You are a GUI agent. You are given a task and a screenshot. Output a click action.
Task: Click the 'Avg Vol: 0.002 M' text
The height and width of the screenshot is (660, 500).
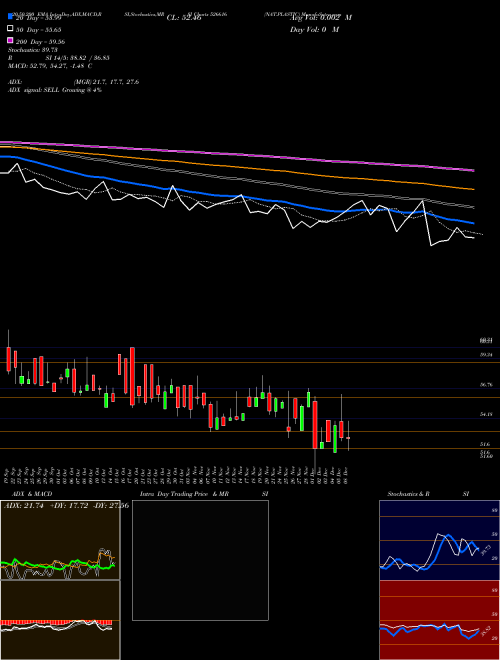click(321, 18)
